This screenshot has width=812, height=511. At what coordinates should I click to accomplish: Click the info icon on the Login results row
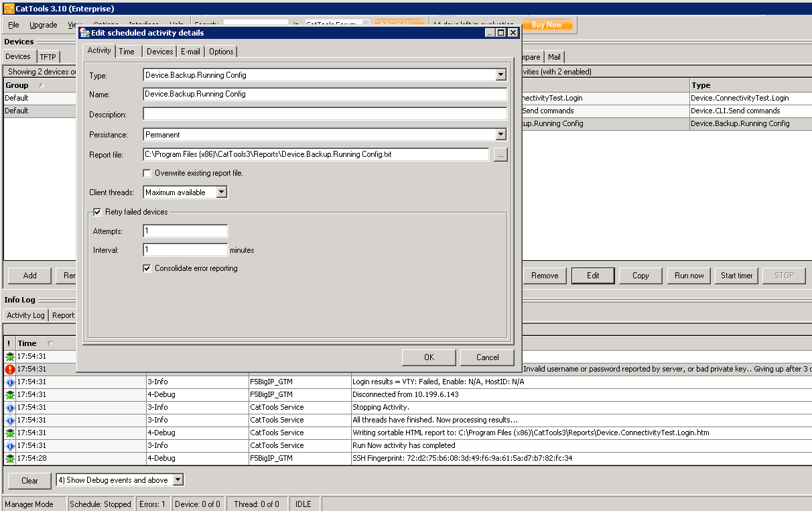[10, 382]
